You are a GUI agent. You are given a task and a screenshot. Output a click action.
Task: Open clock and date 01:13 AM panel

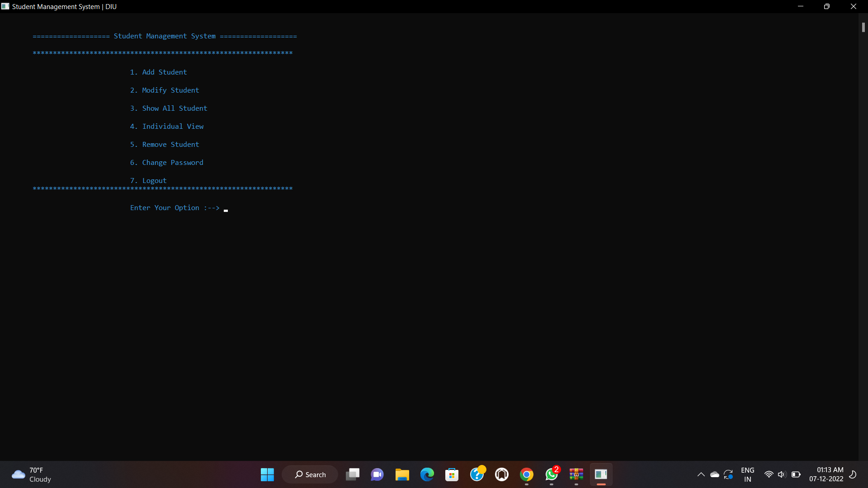coord(826,474)
